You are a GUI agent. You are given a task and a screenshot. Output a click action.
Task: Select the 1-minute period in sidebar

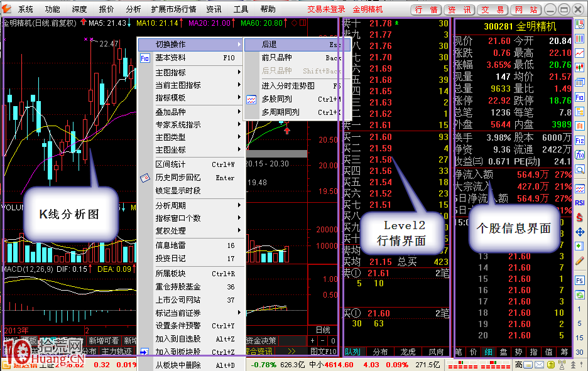[580, 309]
